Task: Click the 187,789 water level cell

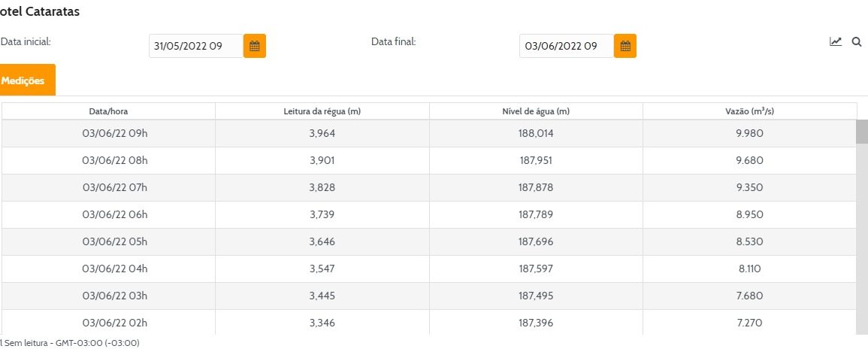Action: [x=535, y=214]
